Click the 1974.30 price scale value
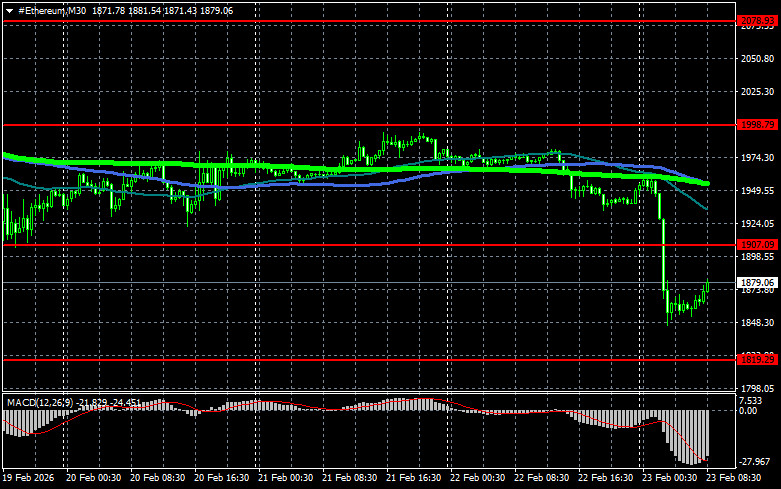781x489 pixels. [x=757, y=157]
